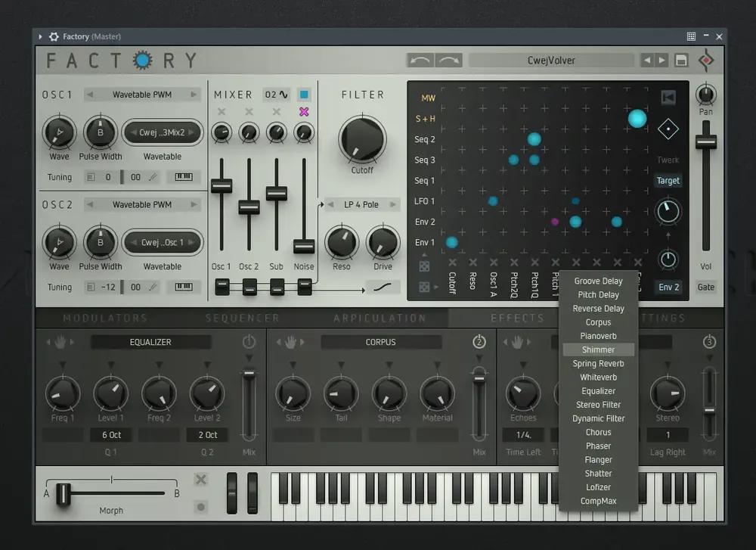756x550 pixels.
Task: Toggle Equalizer effect power button
Action: (x=249, y=342)
